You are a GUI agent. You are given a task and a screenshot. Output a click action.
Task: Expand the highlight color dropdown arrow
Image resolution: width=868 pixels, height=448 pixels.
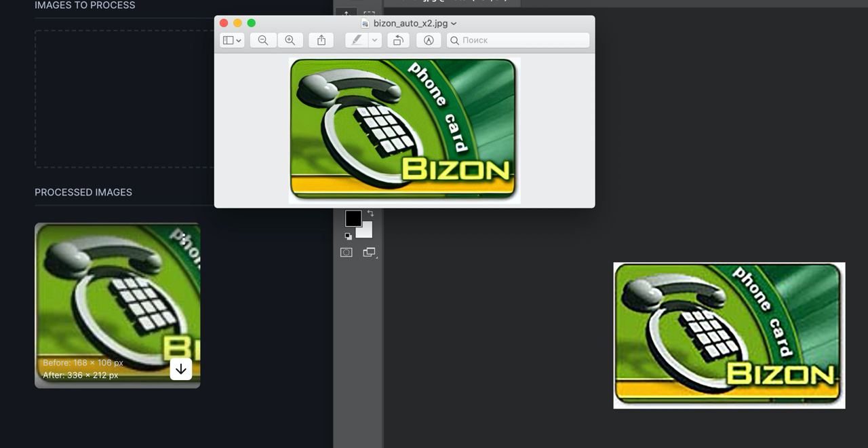point(375,40)
